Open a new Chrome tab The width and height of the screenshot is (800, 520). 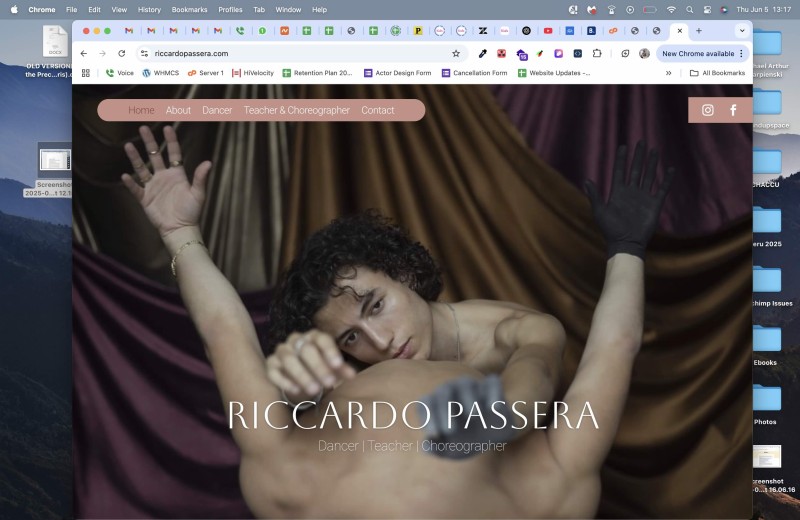point(699,31)
